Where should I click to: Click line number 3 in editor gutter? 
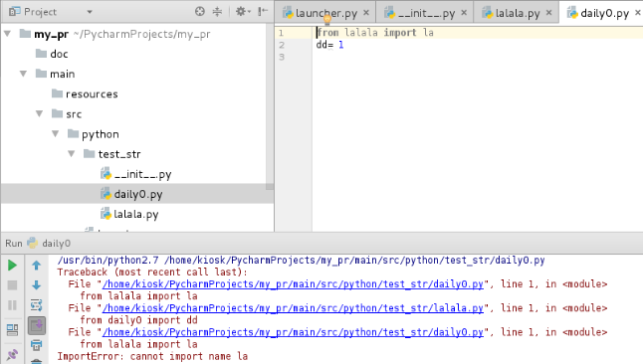(x=282, y=57)
